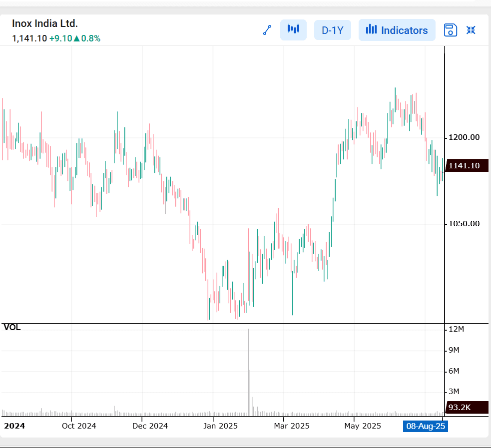Click the 3M volume axis label

[454, 392]
